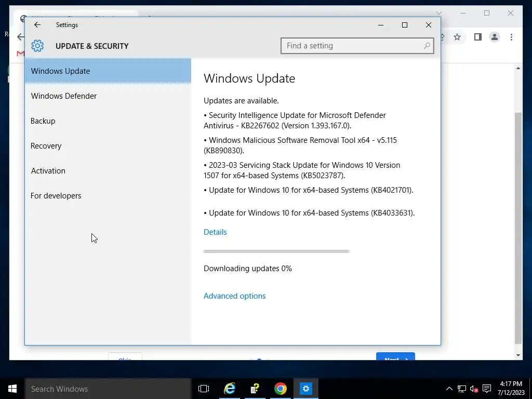The image size is (532, 399).
Task: Open the For developers page
Action: coord(108,196)
